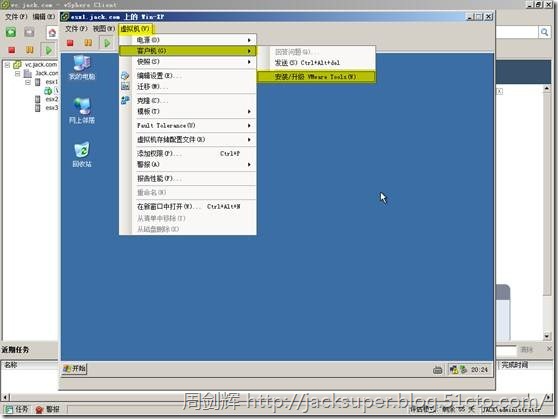Click the vSphere Client search input field
Viewport: 558px width, 419px height.
(x=516, y=32)
